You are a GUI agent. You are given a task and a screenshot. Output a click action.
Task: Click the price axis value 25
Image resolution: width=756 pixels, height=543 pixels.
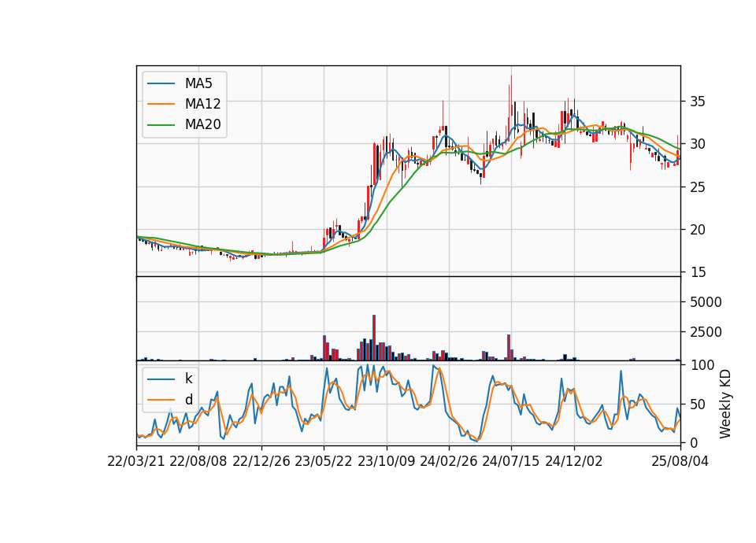click(x=698, y=187)
